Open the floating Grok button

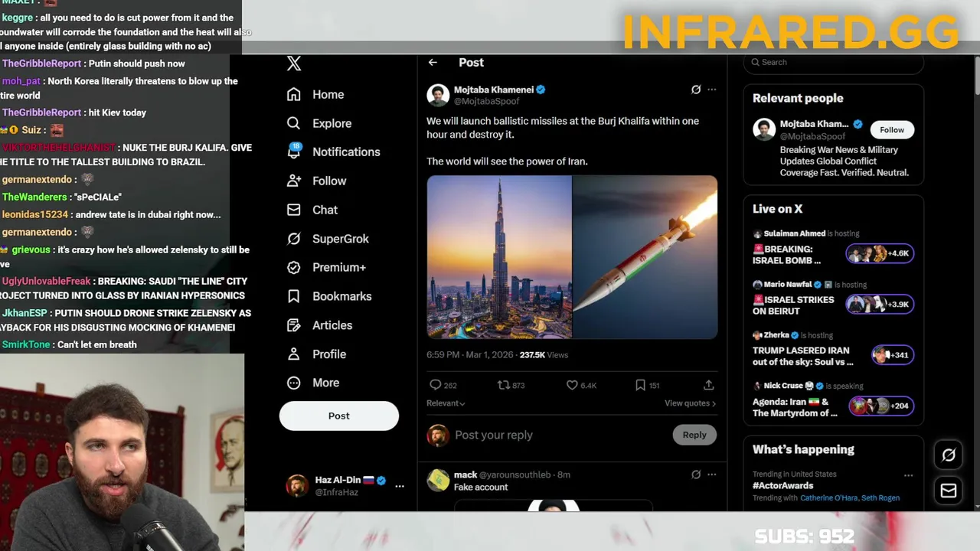coord(949,455)
